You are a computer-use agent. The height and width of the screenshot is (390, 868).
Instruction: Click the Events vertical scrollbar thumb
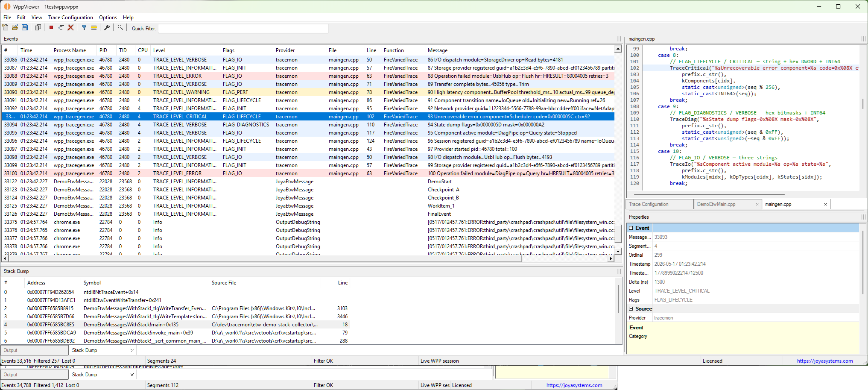pos(618,234)
